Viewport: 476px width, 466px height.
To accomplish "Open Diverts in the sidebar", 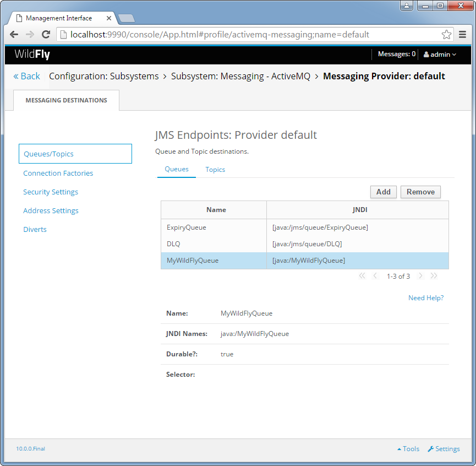I will [x=35, y=229].
